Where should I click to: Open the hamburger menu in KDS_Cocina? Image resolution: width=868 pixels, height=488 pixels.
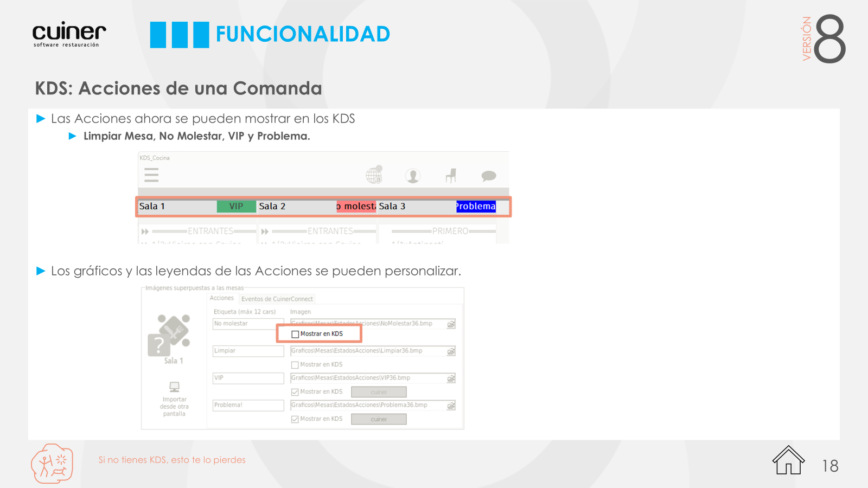pyautogui.click(x=151, y=175)
